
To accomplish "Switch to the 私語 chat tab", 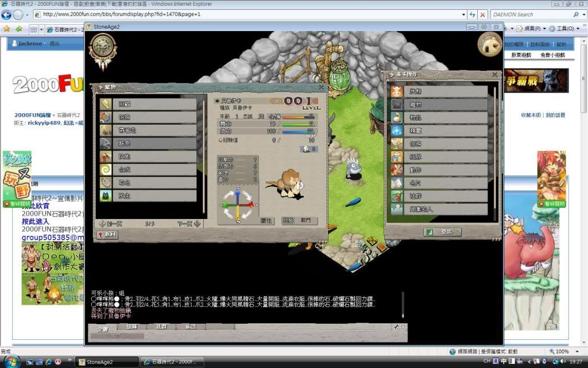I will coord(191,327).
